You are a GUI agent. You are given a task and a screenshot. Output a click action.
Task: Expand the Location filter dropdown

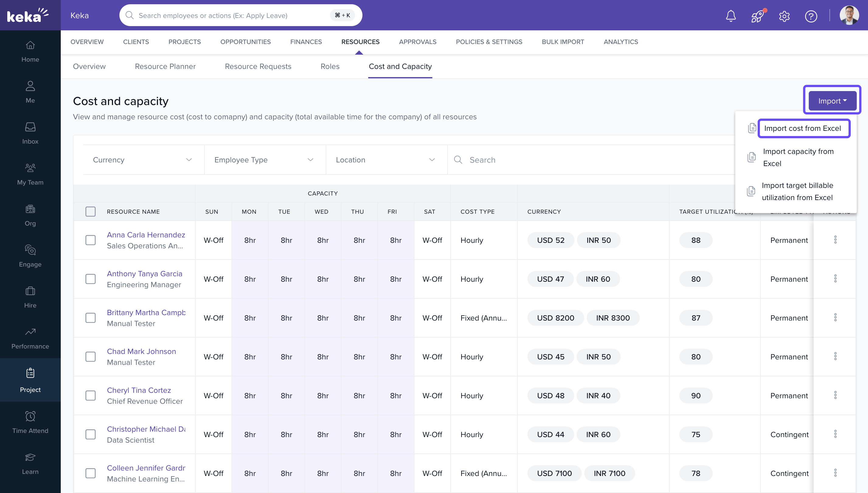click(x=386, y=160)
